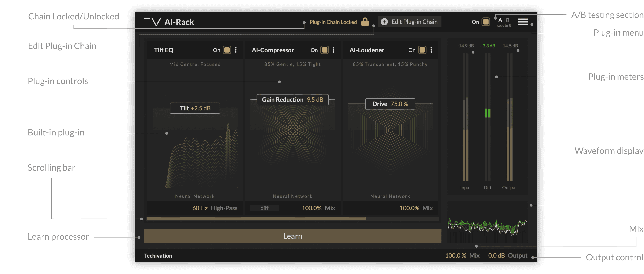Open the hamburger plug-in menu
This screenshot has width=644, height=274.
pos(523,22)
